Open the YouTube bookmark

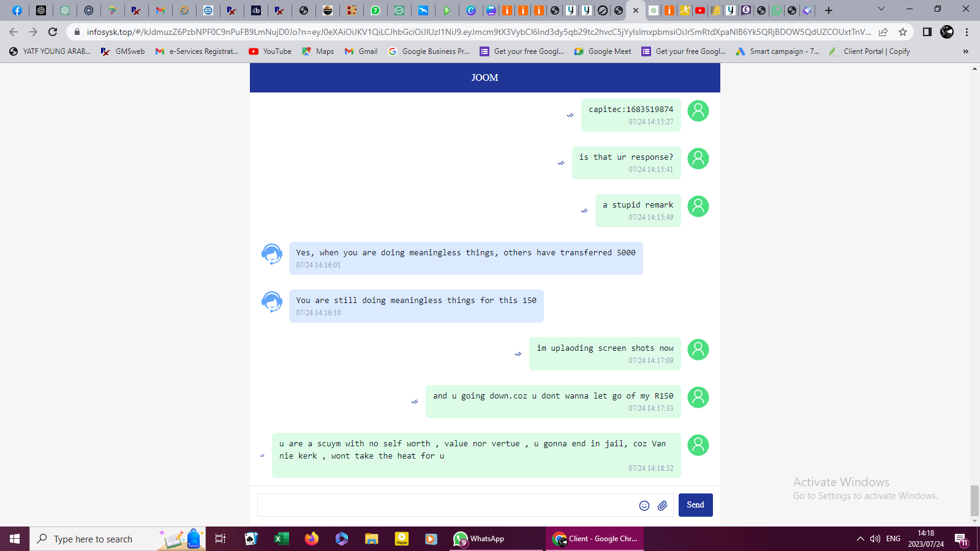(x=270, y=51)
